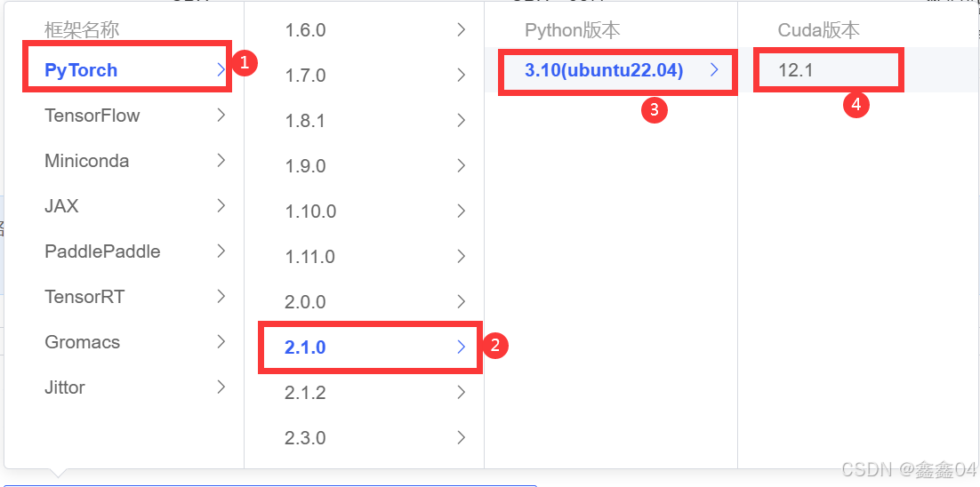Choose Cuda version 12.1
The image size is (980, 487).
[796, 70]
